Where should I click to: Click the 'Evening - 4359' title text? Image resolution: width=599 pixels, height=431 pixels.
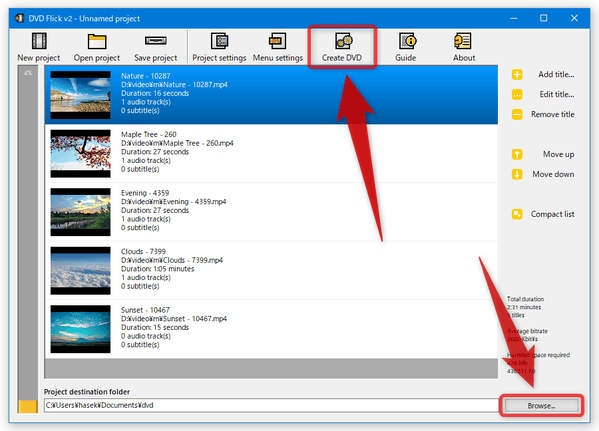145,193
